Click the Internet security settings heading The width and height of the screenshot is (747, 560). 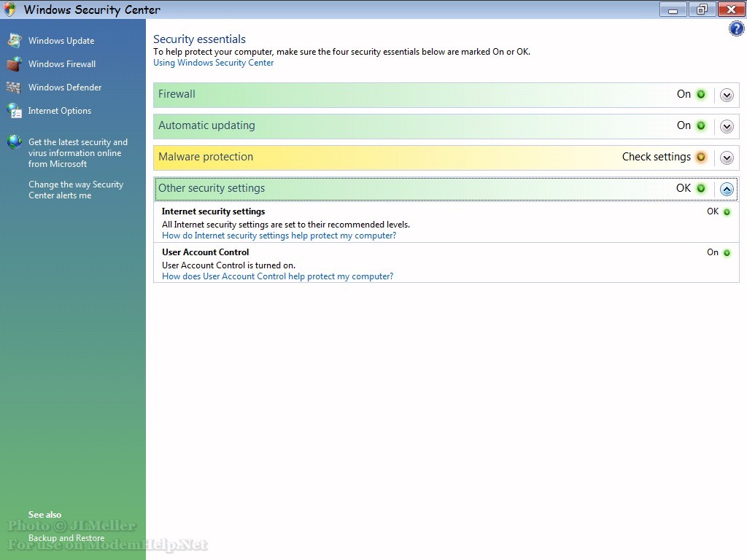click(214, 211)
